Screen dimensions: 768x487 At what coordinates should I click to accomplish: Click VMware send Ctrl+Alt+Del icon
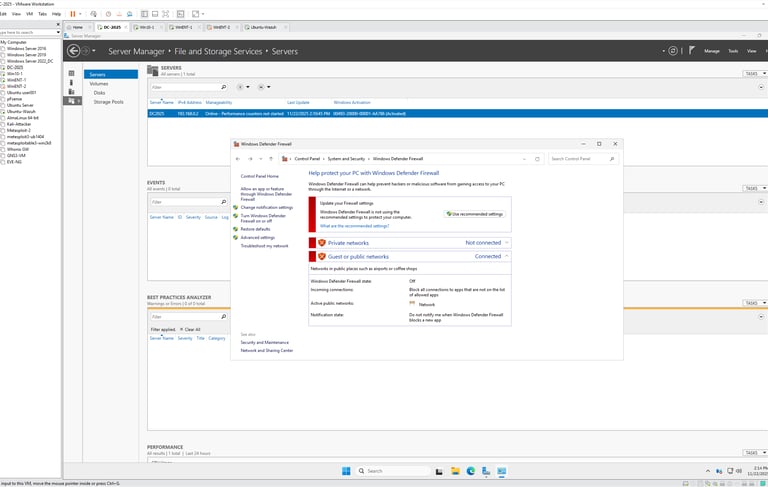94,14
